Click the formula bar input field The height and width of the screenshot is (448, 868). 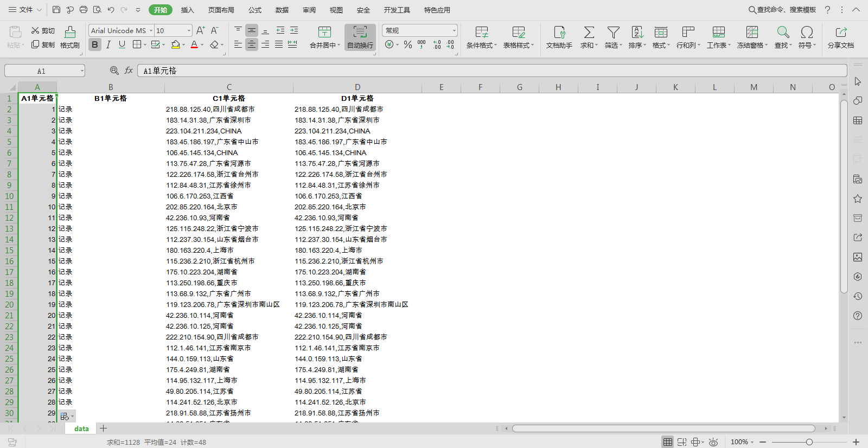click(492, 71)
